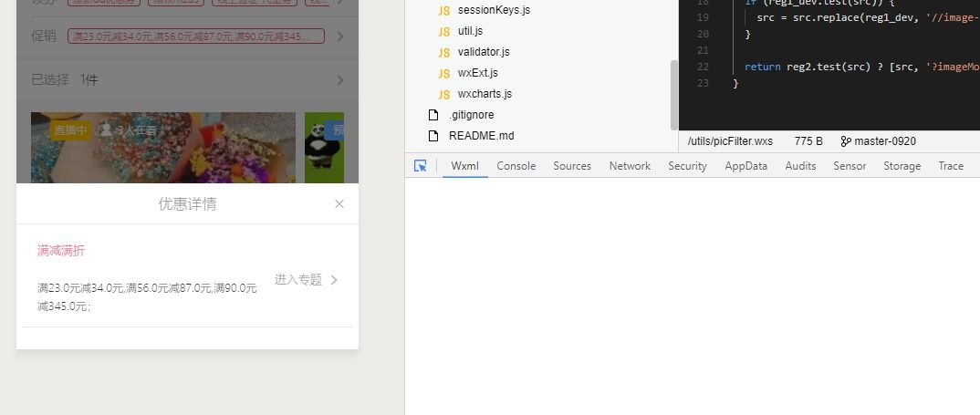Screen dimensions: 980x415
Task: Click JS icon beside sessionKeys.js
Action: [444, 11]
